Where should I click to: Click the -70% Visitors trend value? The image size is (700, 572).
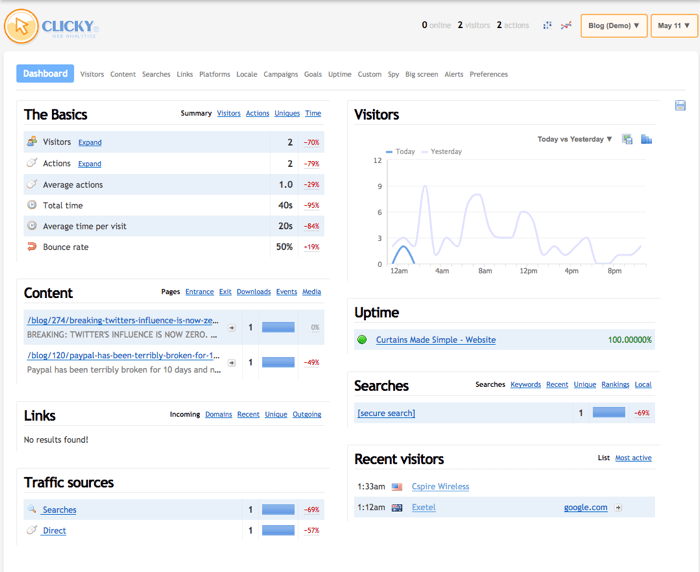[312, 142]
